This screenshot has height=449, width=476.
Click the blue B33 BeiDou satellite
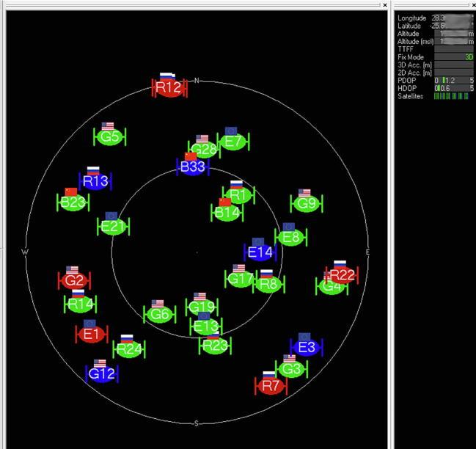(x=192, y=168)
